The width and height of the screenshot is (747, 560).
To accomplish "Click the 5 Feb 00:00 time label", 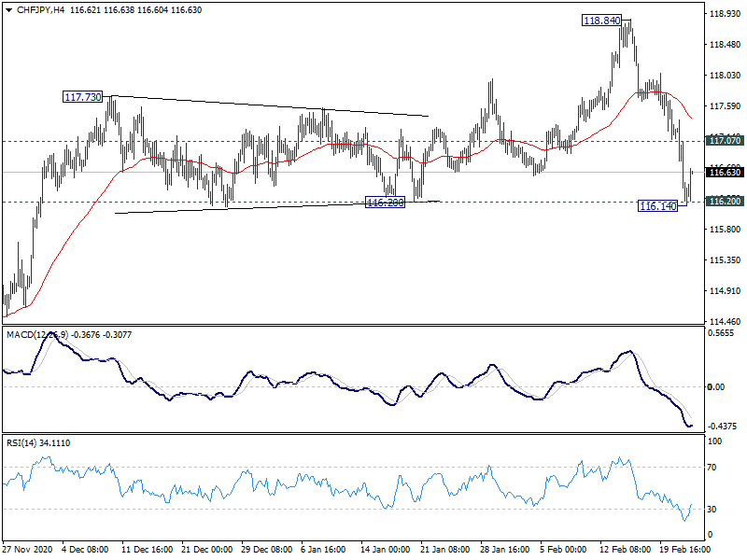I will [x=564, y=550].
